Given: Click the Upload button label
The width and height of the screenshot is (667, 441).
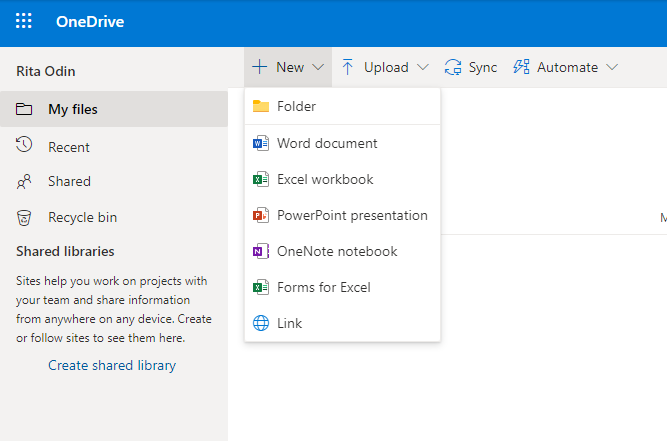Looking at the screenshot, I should point(386,67).
